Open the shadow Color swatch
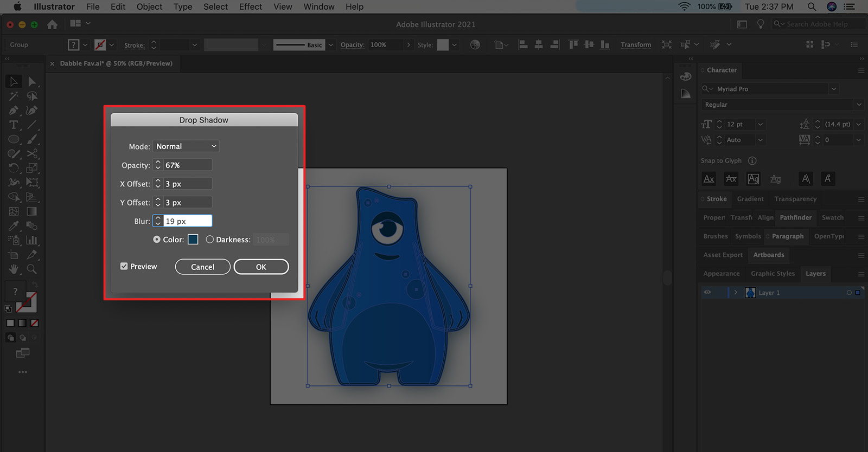The image size is (868, 452). [193, 240]
